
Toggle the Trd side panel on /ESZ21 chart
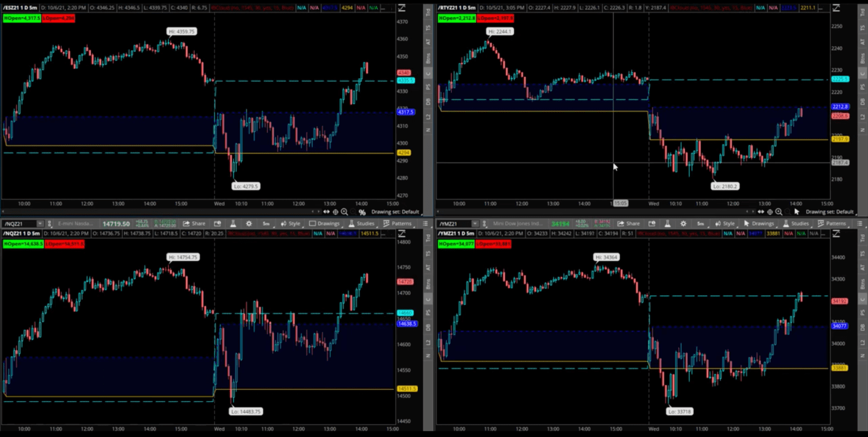click(428, 12)
